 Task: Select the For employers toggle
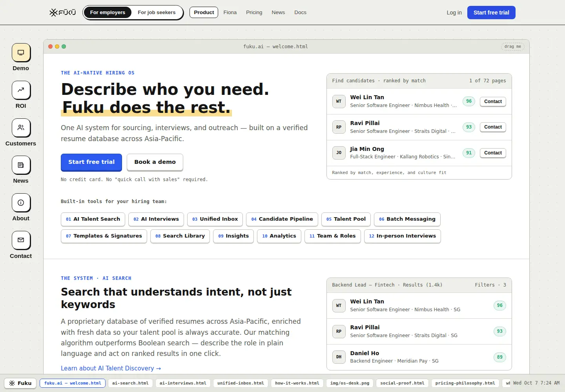(108, 13)
